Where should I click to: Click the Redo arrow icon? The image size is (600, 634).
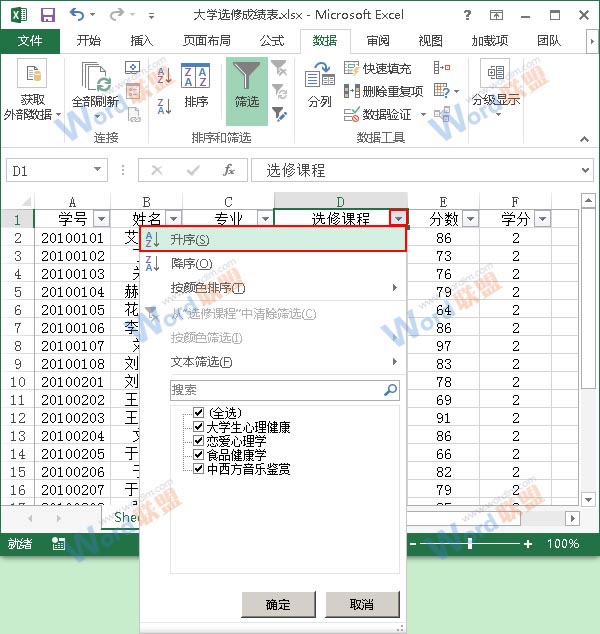coord(116,15)
